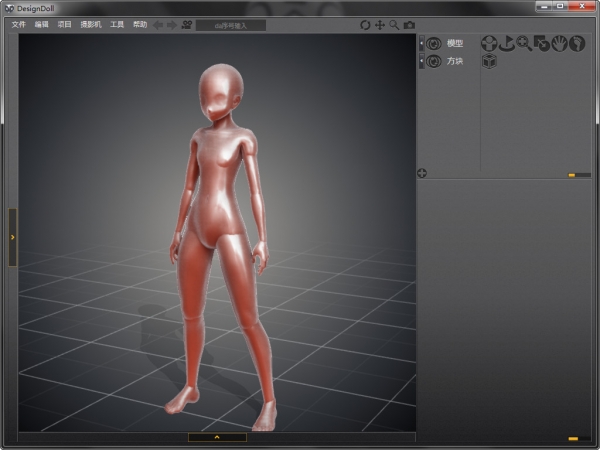Select the move tool icon in tool panel
600x450 pixels.
[x=489, y=43]
